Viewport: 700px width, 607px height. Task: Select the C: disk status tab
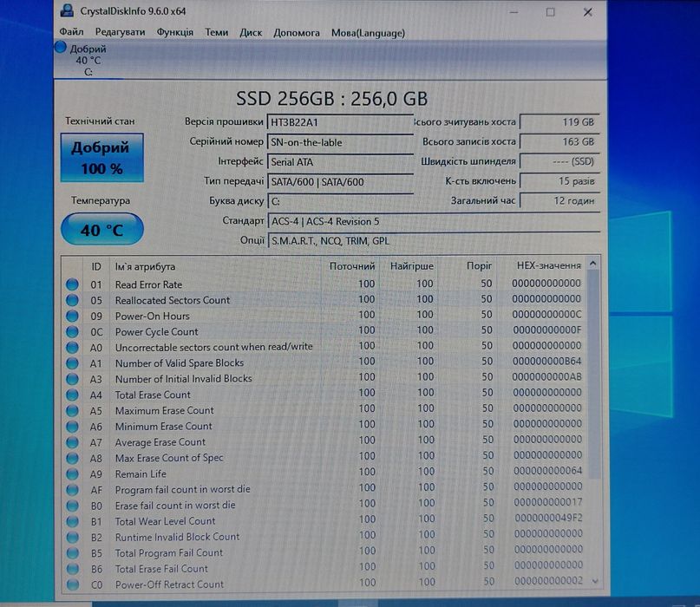pyautogui.click(x=88, y=60)
